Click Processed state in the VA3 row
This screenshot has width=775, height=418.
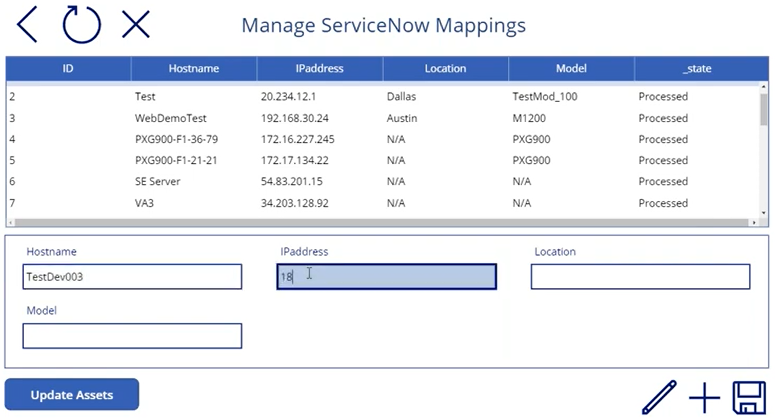tap(663, 203)
